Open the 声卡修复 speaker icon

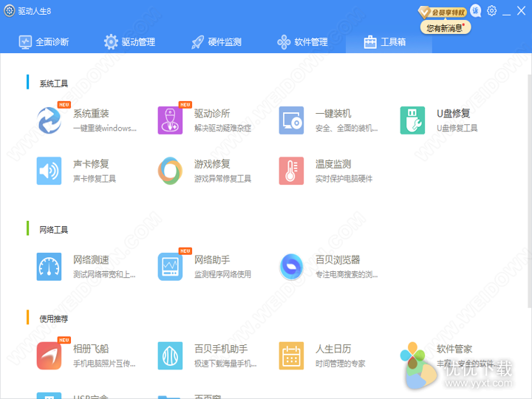[50, 171]
